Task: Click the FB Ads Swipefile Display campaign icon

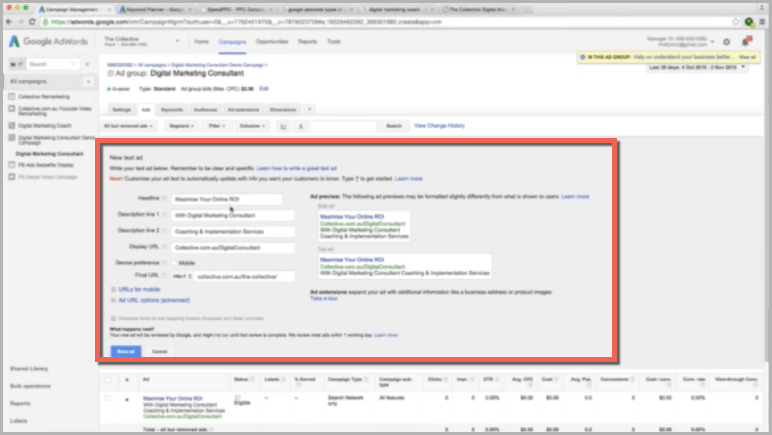Action: tap(12, 165)
